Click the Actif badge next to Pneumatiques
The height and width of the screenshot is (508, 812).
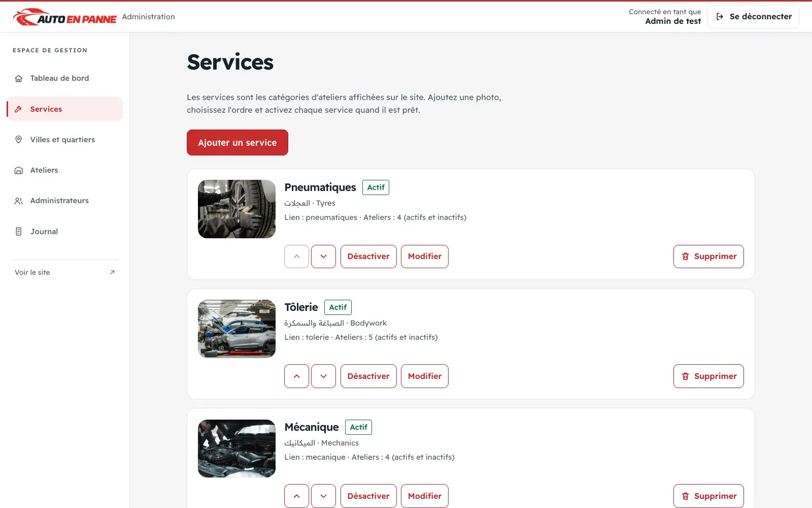pos(376,187)
